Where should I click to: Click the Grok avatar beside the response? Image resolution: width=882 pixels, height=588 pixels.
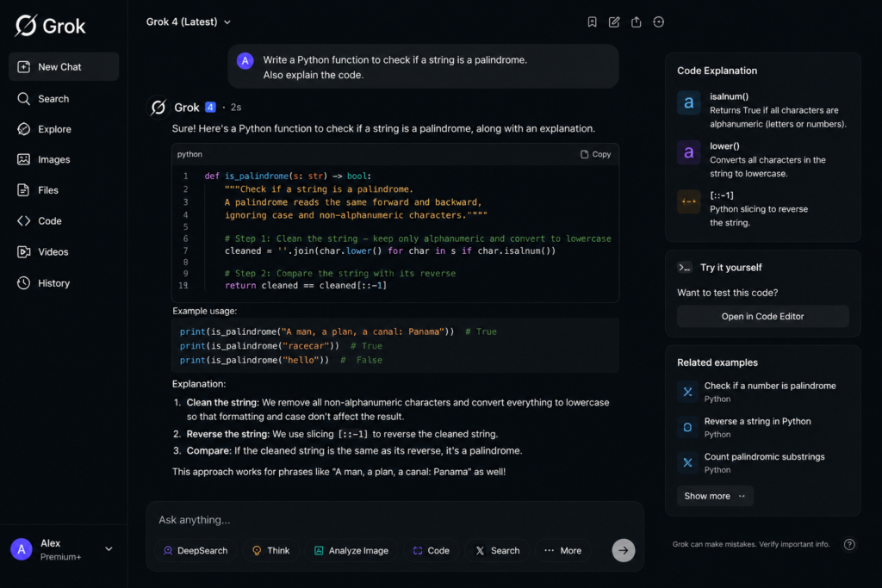click(x=158, y=107)
